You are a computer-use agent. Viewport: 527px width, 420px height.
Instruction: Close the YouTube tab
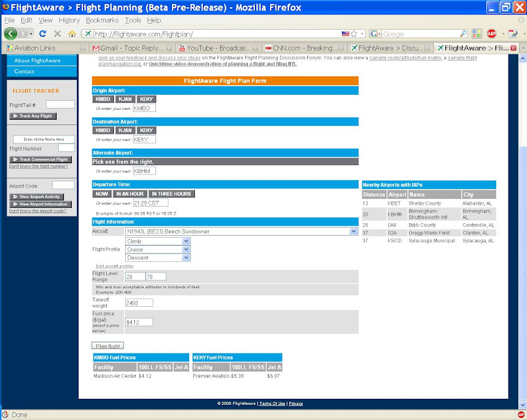tap(255, 48)
